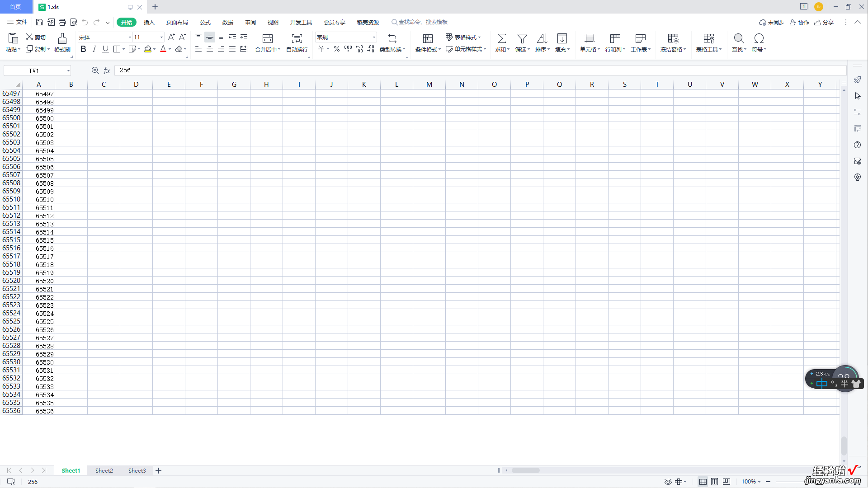Open the fill color bucket swatch
This screenshot has width=868, height=488.
pyautogui.click(x=148, y=49)
